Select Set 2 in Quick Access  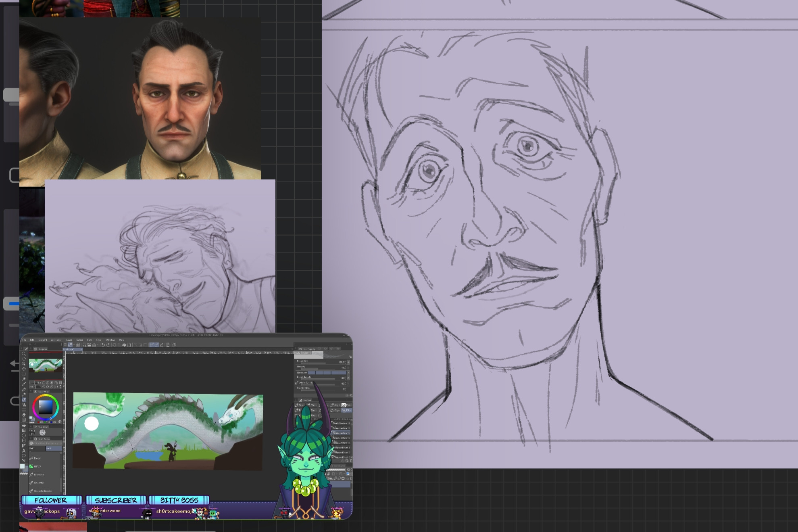tap(54, 449)
